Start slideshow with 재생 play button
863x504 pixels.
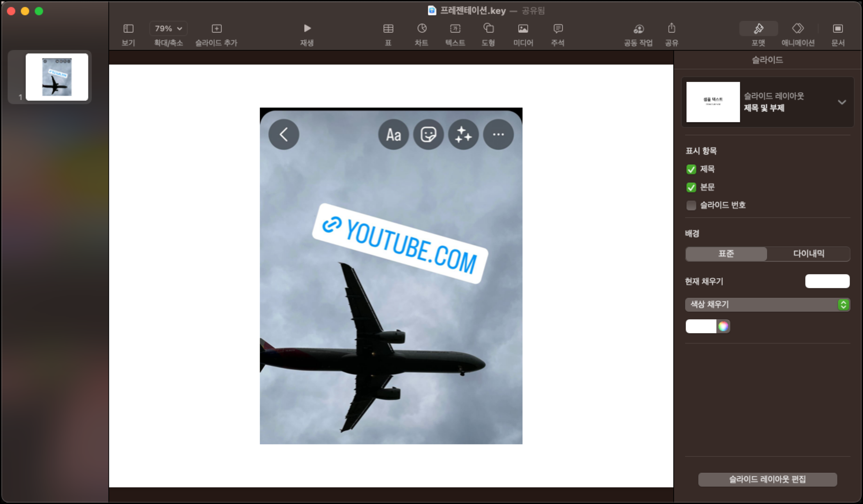click(307, 28)
